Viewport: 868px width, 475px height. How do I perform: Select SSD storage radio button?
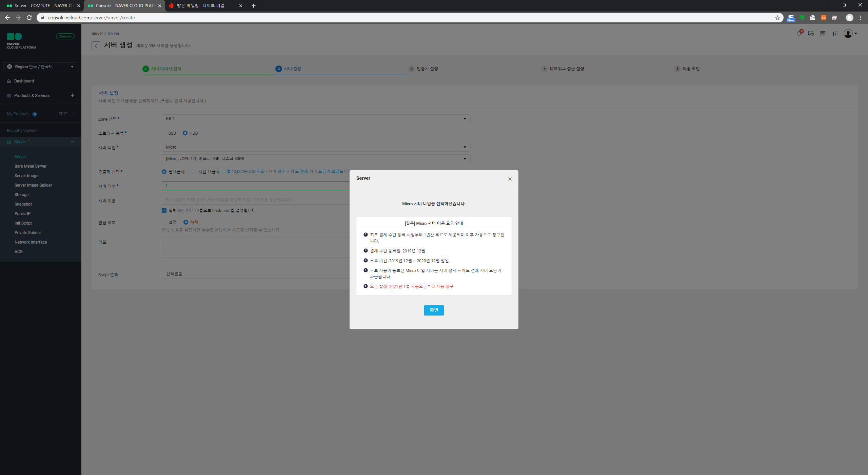coord(164,133)
